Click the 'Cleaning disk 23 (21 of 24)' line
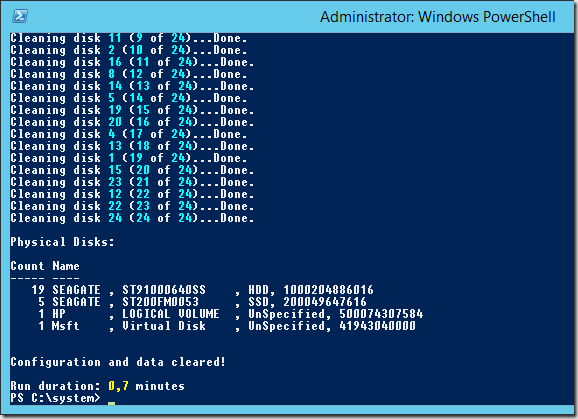This screenshot has height=419, width=578. (x=132, y=182)
